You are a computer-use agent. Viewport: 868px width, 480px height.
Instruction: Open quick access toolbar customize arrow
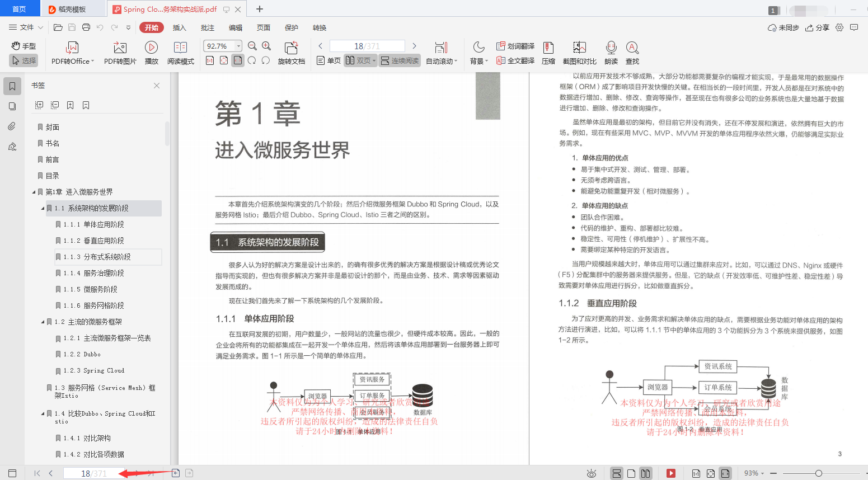pyautogui.click(x=128, y=27)
